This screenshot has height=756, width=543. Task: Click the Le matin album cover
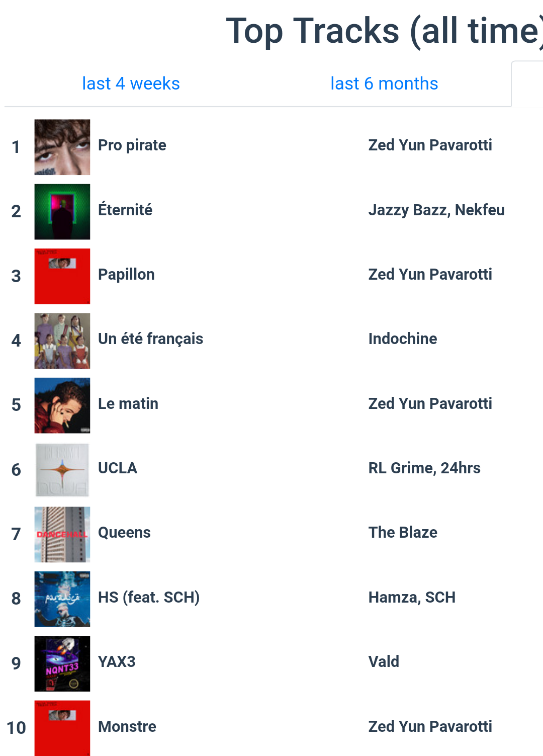[62, 405]
